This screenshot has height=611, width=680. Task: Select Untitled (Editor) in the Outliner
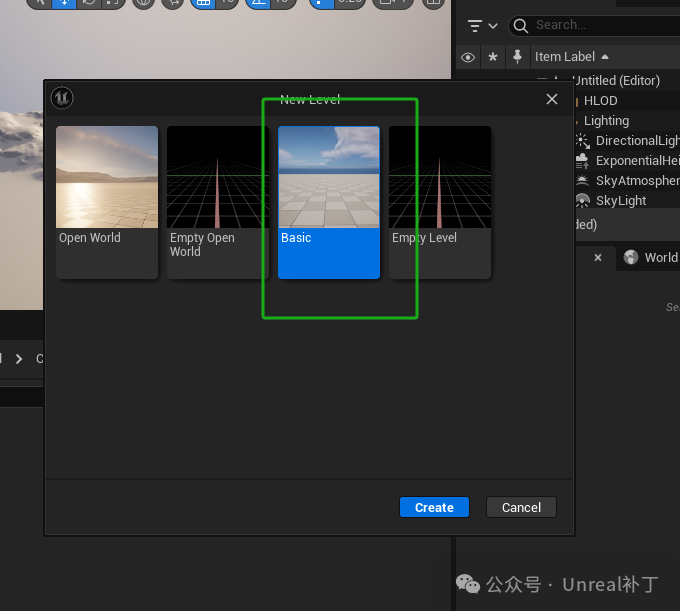tap(616, 81)
